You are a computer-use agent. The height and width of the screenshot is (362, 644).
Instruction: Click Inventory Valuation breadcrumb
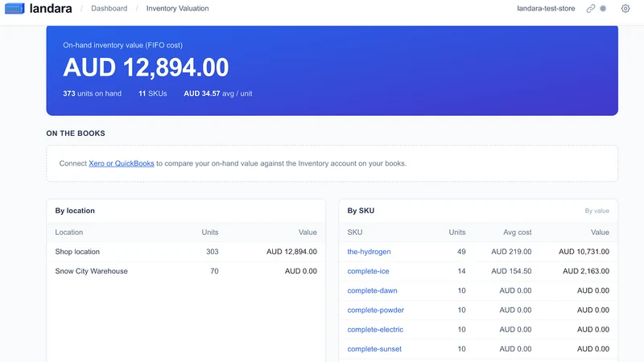click(x=177, y=8)
